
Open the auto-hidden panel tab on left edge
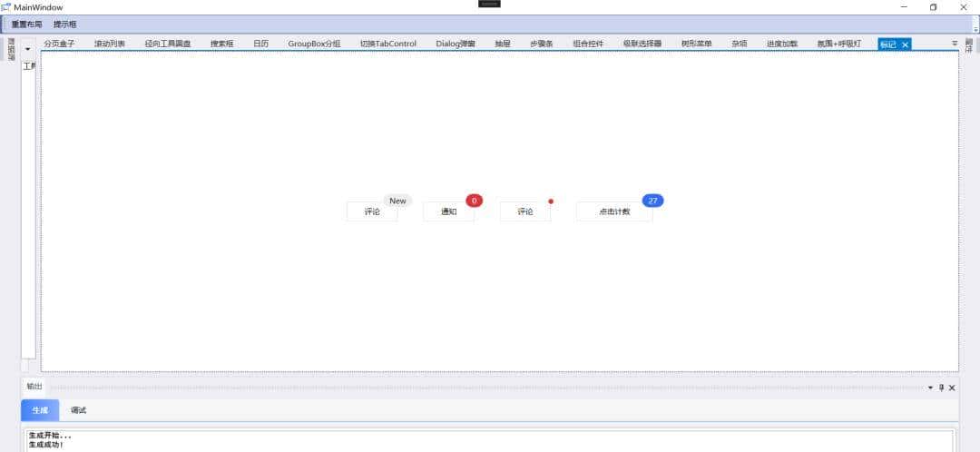point(11,49)
